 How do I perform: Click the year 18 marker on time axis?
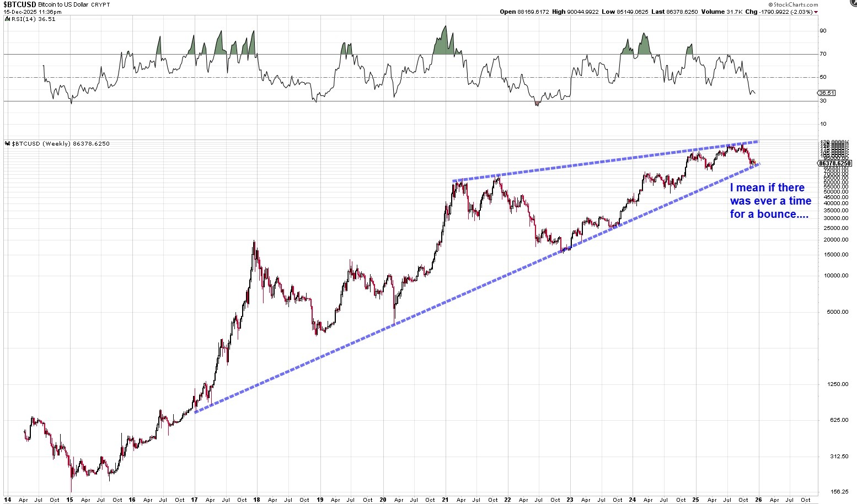click(x=258, y=500)
